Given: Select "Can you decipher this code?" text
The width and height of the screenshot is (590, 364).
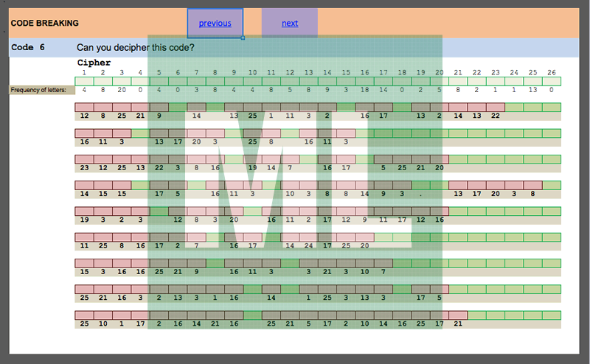Looking at the screenshot, I should click(135, 48).
